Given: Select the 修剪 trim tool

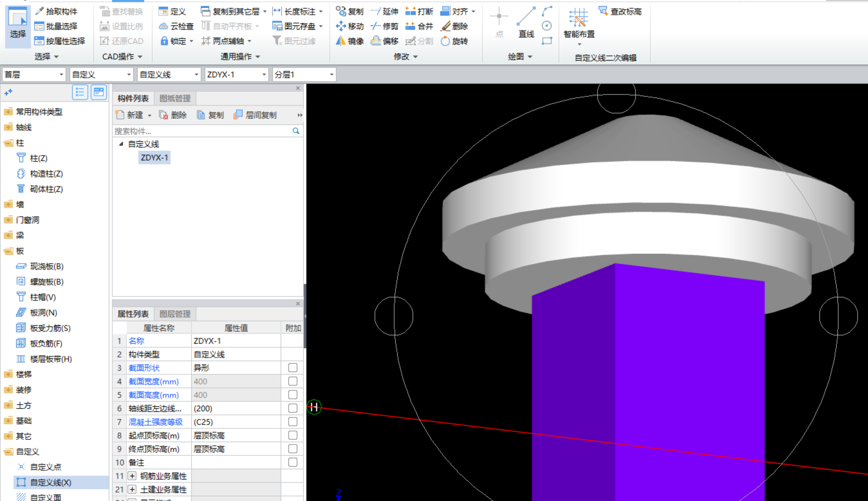Looking at the screenshot, I should tap(384, 26).
